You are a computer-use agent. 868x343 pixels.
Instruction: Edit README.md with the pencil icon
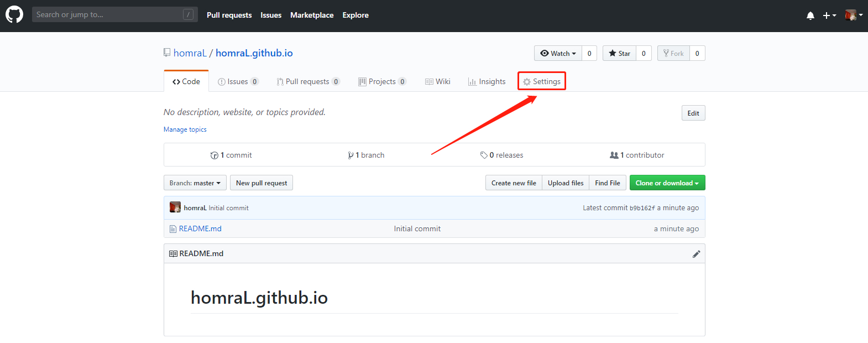(696, 254)
